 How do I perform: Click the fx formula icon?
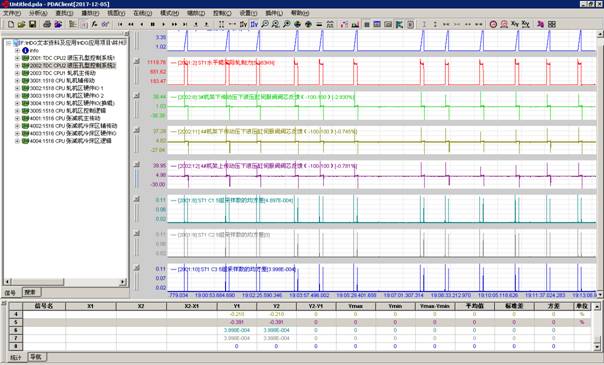click(x=94, y=24)
